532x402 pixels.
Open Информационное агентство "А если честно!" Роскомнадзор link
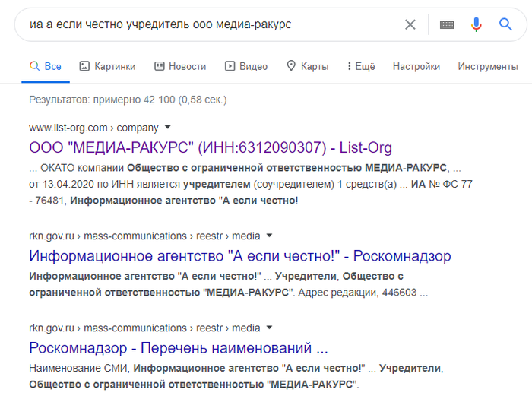point(240,256)
